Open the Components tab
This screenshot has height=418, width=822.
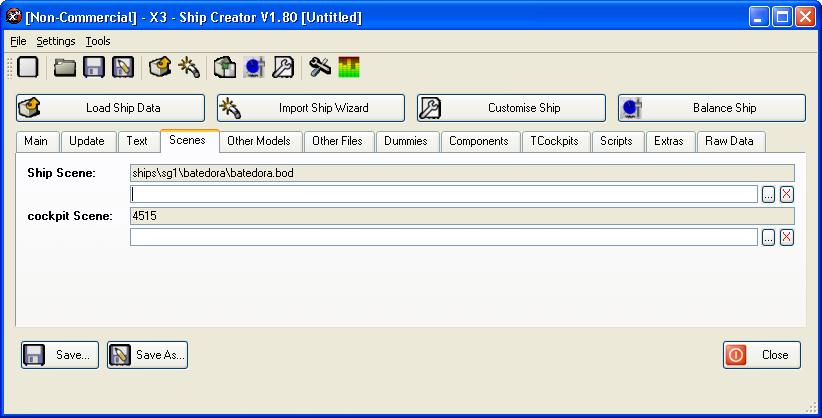tap(479, 141)
